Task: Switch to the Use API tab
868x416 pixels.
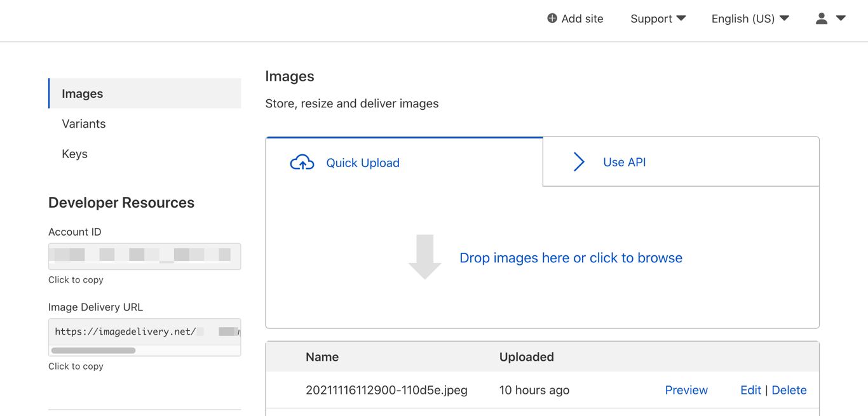Action: pos(624,162)
